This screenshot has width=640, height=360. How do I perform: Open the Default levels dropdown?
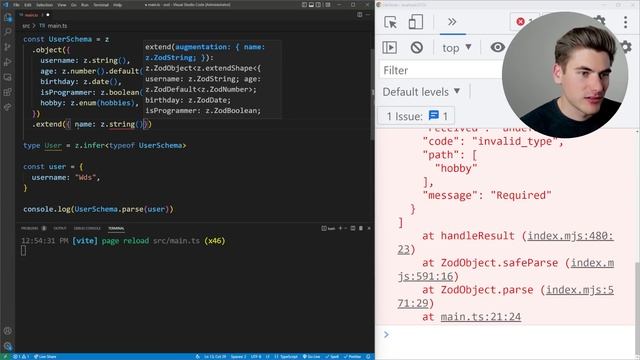point(421,92)
